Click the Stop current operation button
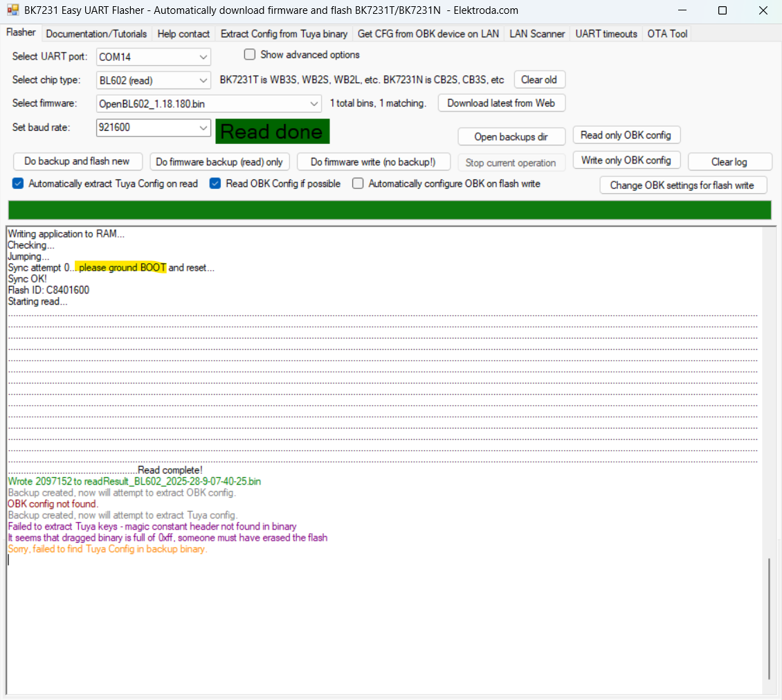 511,163
